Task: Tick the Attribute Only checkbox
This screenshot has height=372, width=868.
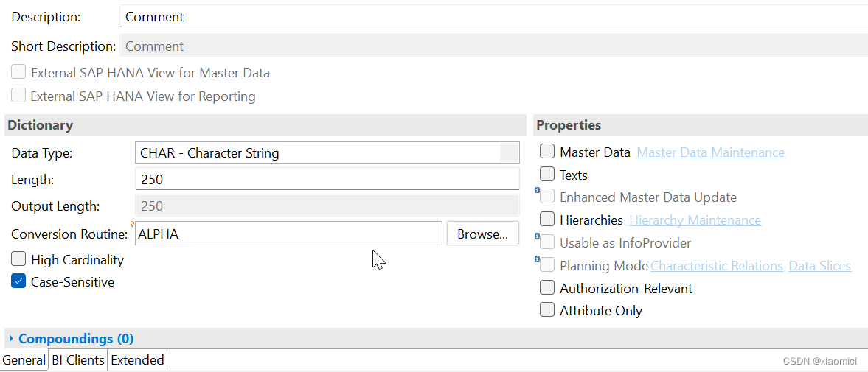Action: [x=547, y=310]
